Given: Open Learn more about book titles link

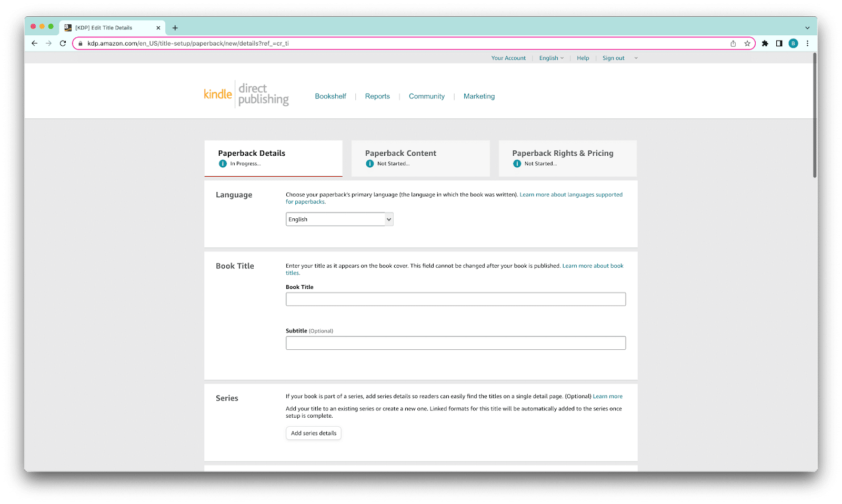Looking at the screenshot, I should point(593,266).
